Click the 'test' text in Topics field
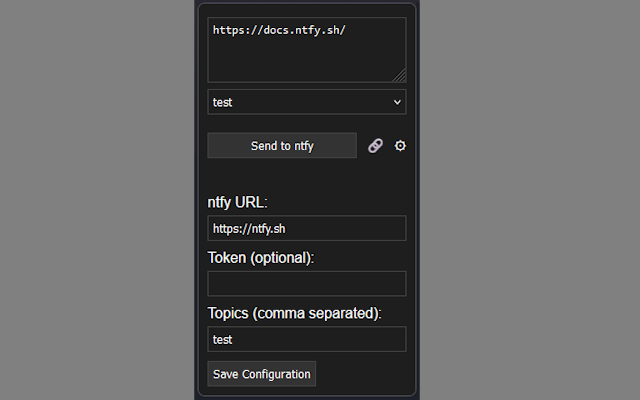 point(223,340)
